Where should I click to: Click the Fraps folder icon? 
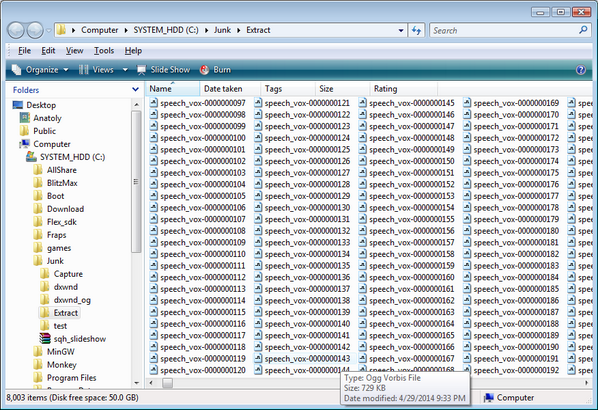(38, 235)
